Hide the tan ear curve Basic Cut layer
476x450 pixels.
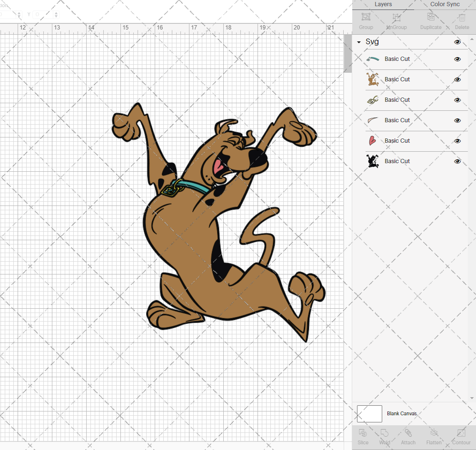(457, 120)
